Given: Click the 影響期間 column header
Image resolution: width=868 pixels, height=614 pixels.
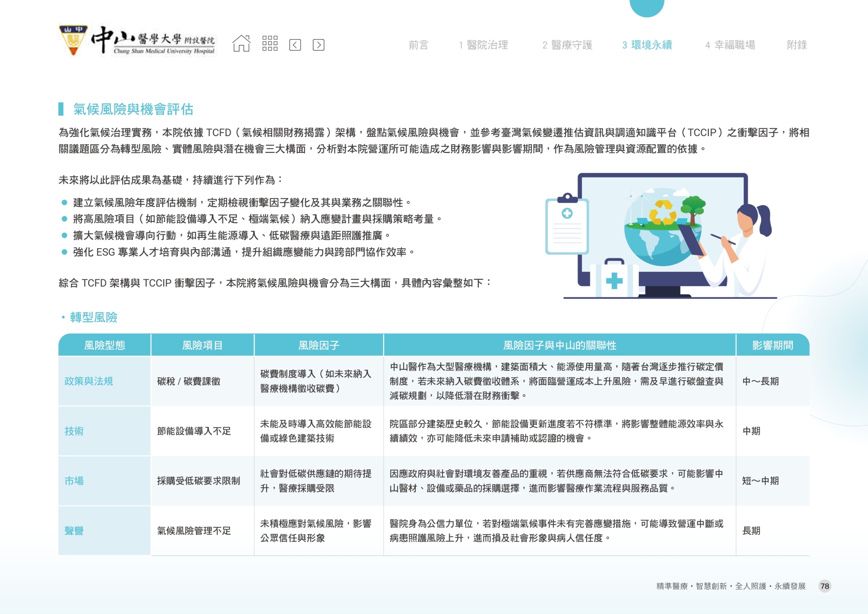Looking at the screenshot, I should point(772,345).
